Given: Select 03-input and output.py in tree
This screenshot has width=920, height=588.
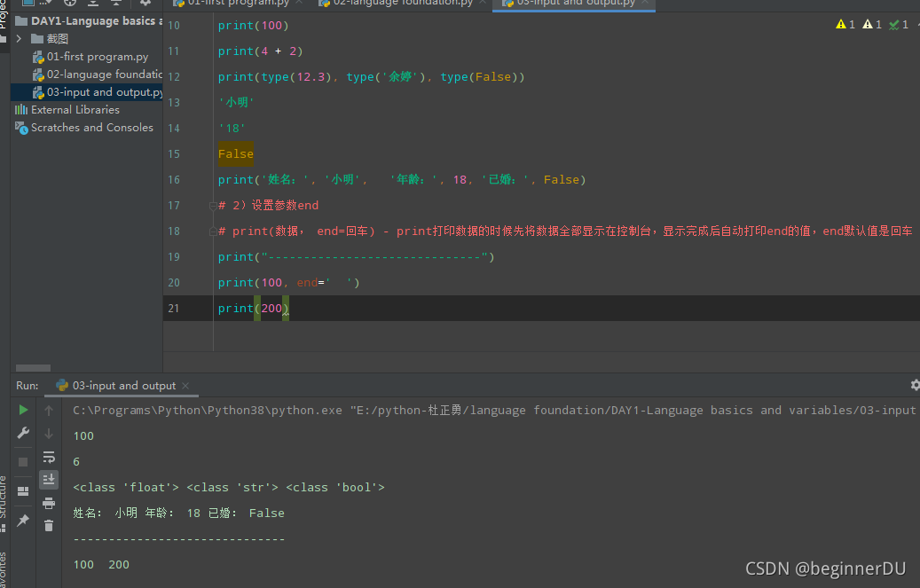Looking at the screenshot, I should [104, 92].
